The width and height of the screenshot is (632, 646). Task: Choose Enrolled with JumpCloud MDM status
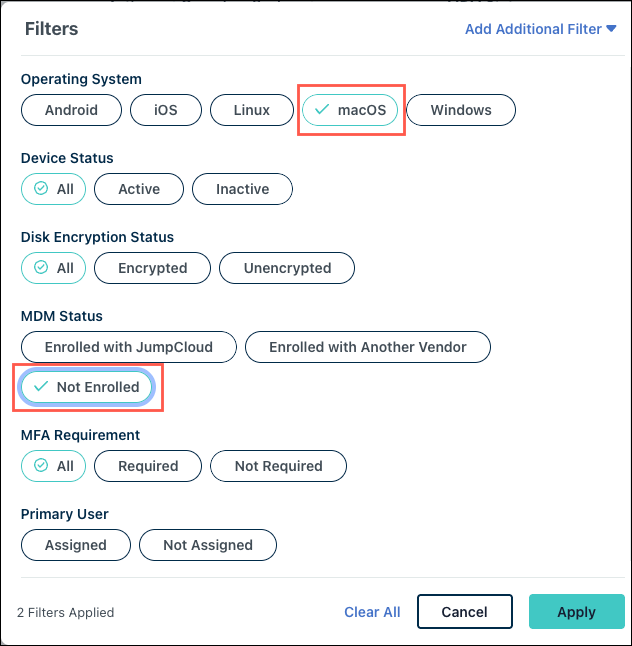tap(129, 347)
